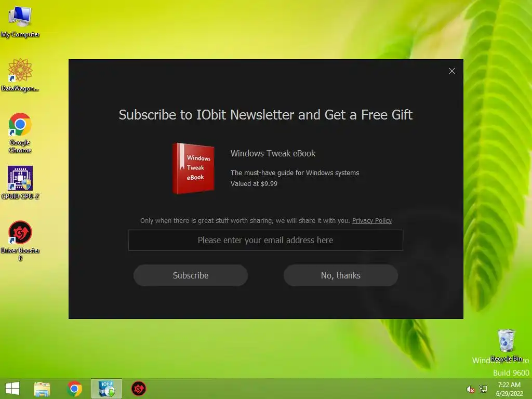The height and width of the screenshot is (399, 532).
Task: Decline with the No, thanks button
Action: point(341,275)
